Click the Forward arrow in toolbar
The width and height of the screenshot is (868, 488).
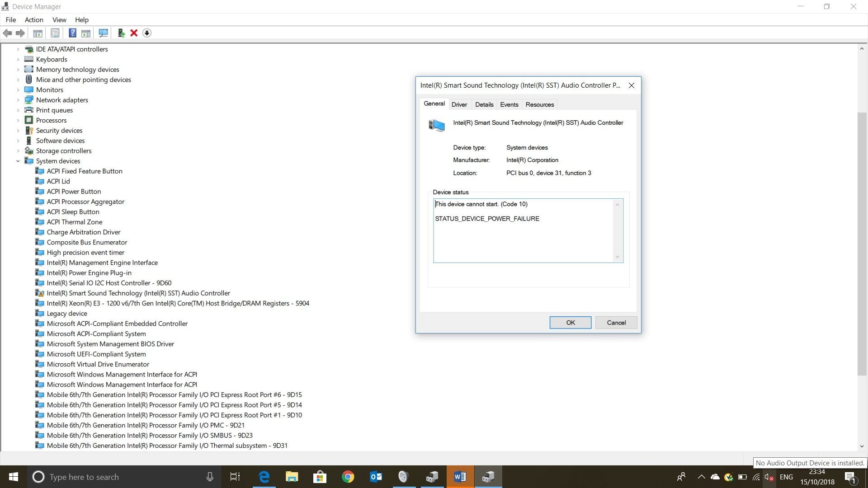click(x=20, y=33)
